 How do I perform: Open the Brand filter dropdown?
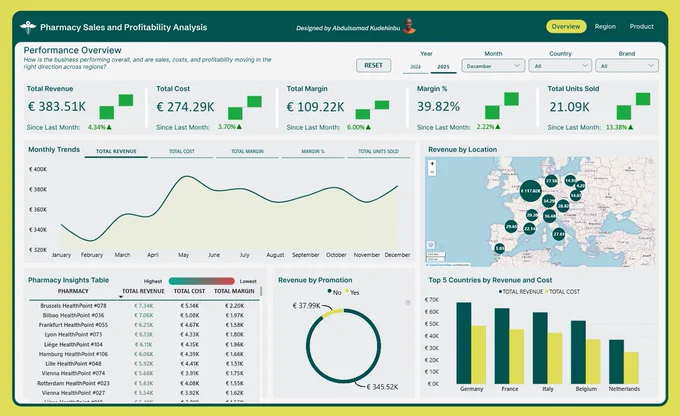point(627,66)
